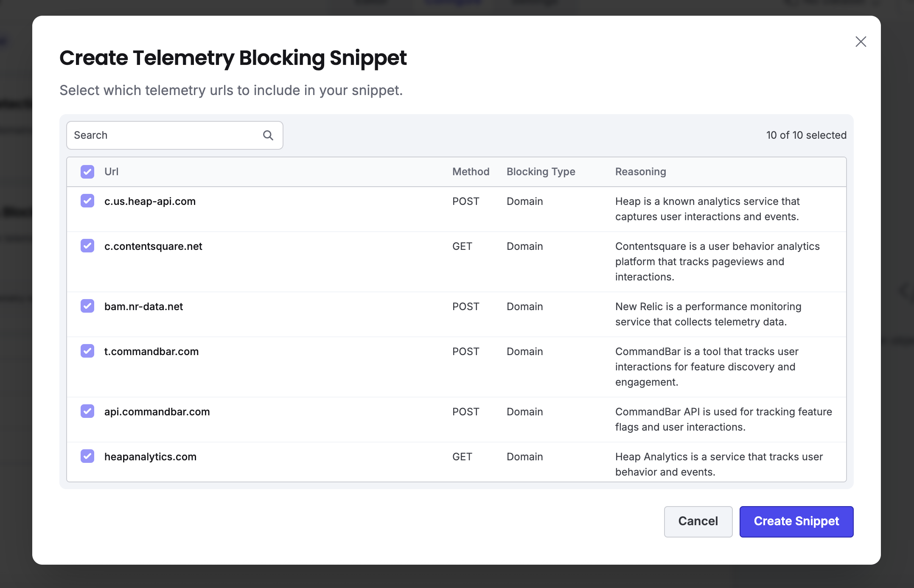Viewport: 914px width, 588px height.
Task: Close the dialog with the X icon
Action: click(861, 42)
